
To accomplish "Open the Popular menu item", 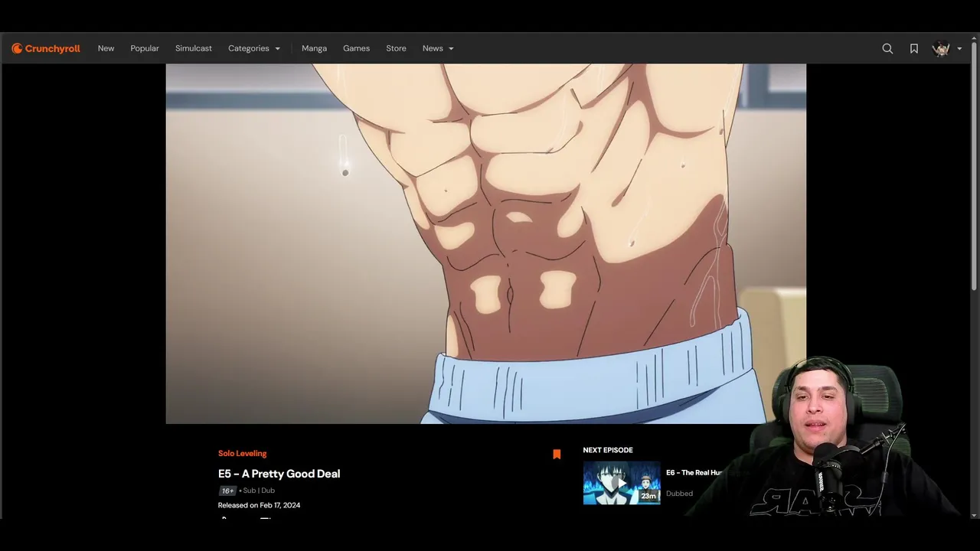I will coord(145,48).
